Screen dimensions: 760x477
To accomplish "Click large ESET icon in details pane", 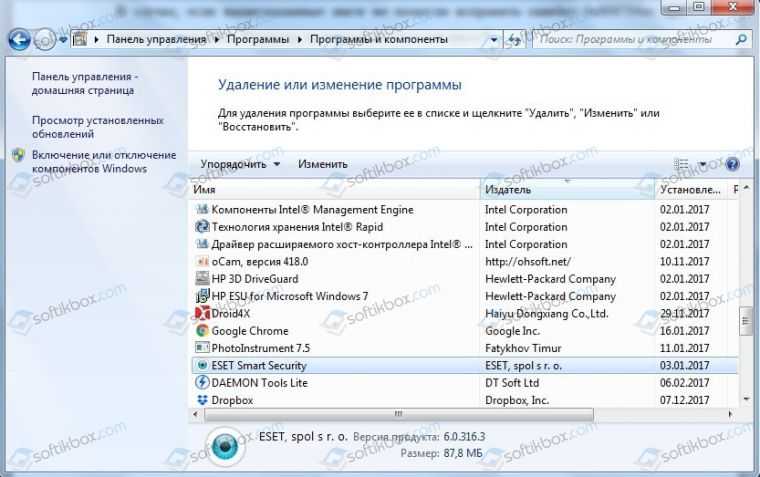I will coord(225,446).
